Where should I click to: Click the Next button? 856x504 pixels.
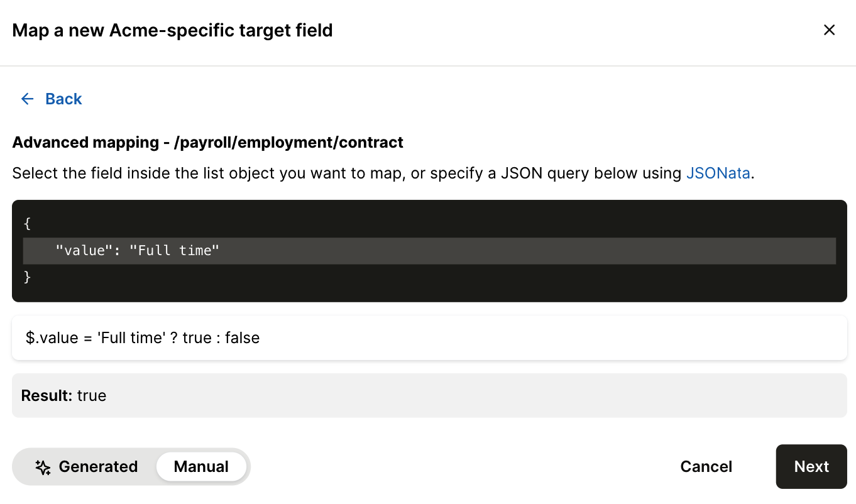coord(811,467)
